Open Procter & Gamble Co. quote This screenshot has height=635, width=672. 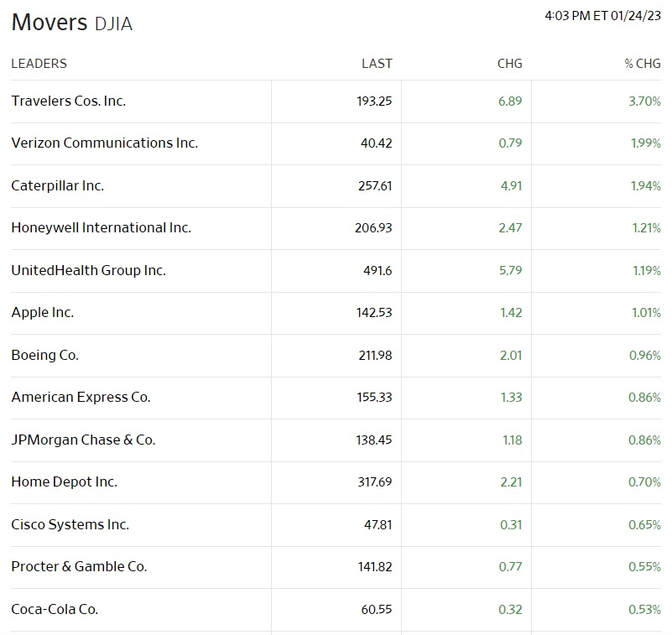pyautogui.click(x=80, y=567)
